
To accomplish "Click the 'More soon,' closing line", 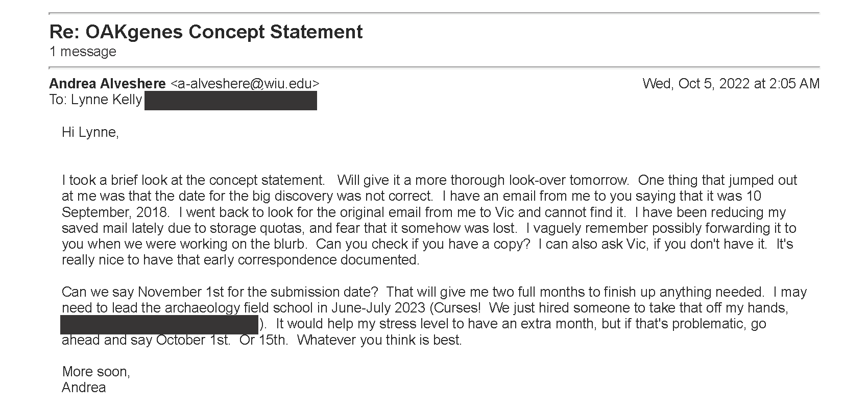I will coord(96,372).
